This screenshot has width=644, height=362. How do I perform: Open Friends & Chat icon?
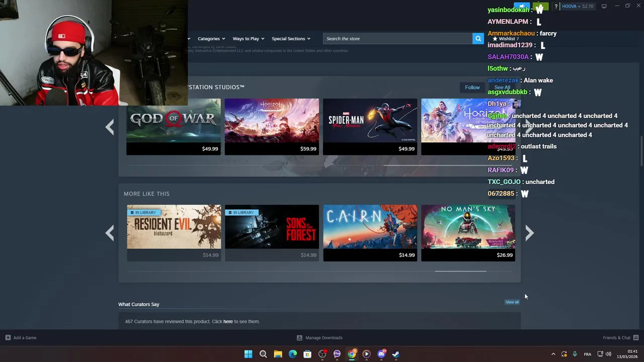click(636, 338)
